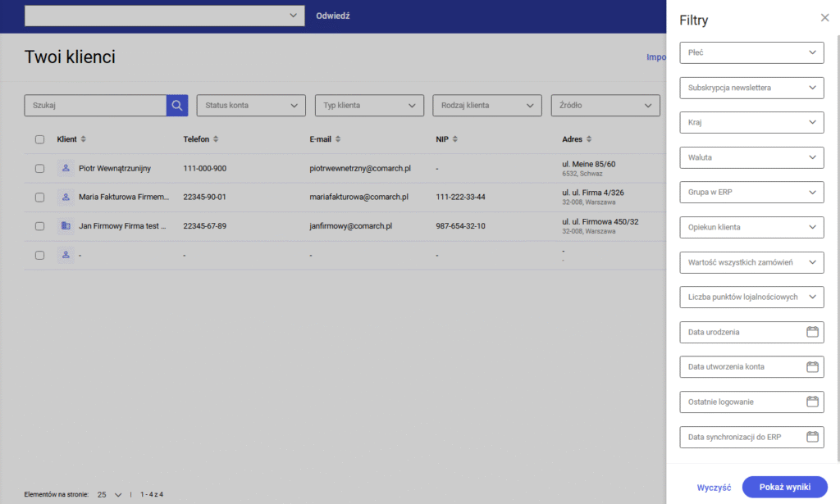Screen dimensions: 840x504
Task: Open calendar for Data urodzenia
Action: click(812, 332)
